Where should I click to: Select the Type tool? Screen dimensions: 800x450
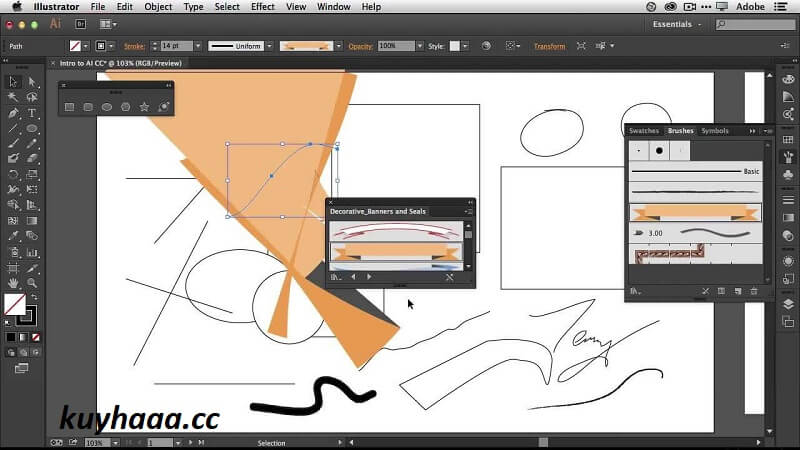[32, 113]
